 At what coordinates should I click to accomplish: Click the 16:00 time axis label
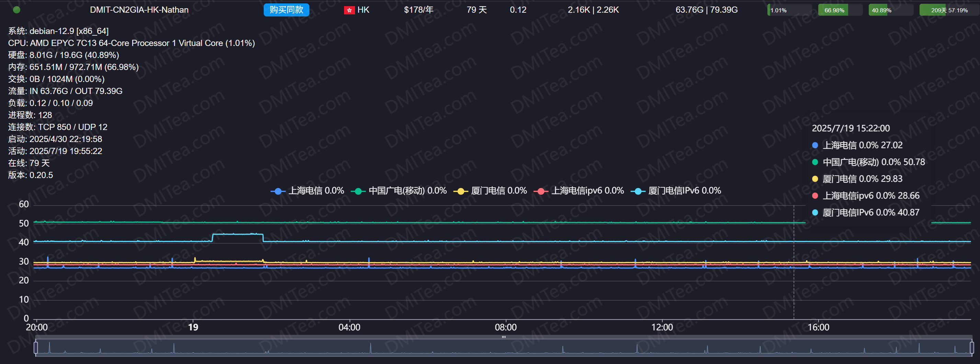[818, 328]
